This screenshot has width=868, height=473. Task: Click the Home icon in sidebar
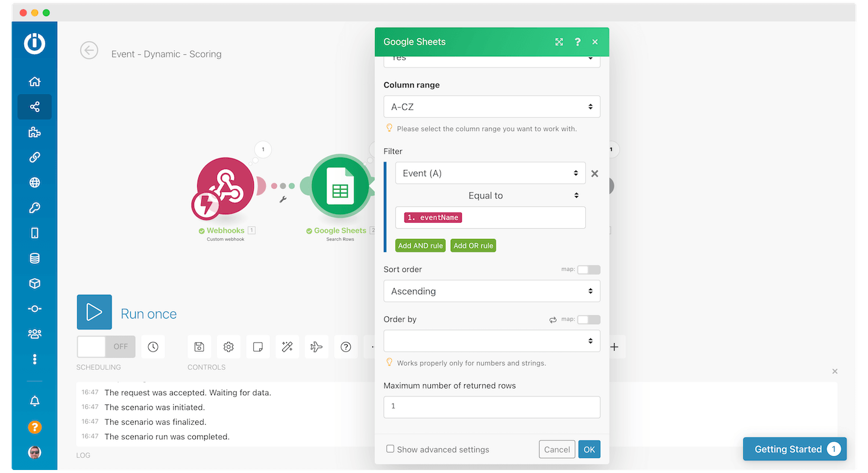point(34,81)
